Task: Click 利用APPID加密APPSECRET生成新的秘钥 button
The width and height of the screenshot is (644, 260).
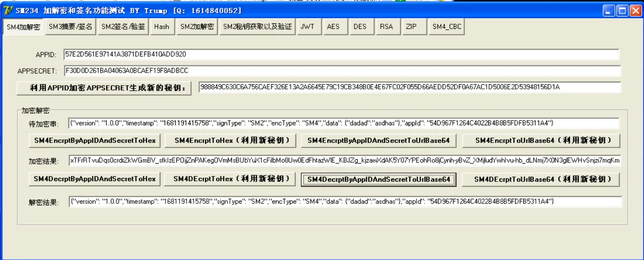Action: click(104, 88)
